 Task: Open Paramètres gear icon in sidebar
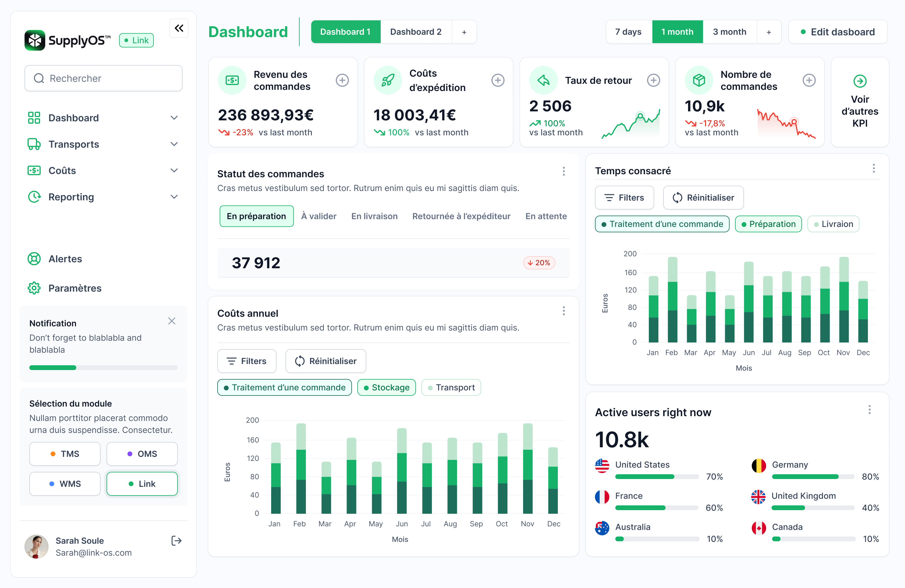[34, 288]
